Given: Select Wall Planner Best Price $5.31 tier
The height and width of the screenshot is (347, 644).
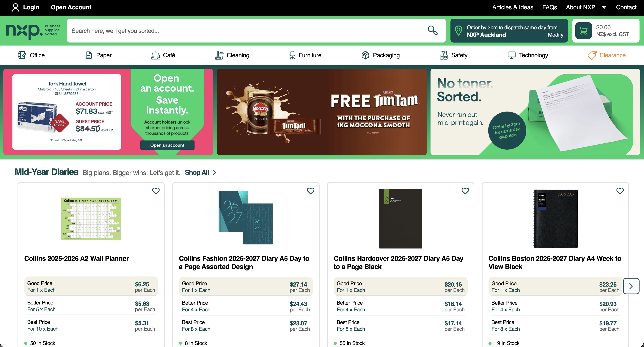Looking at the screenshot, I should coord(91,325).
